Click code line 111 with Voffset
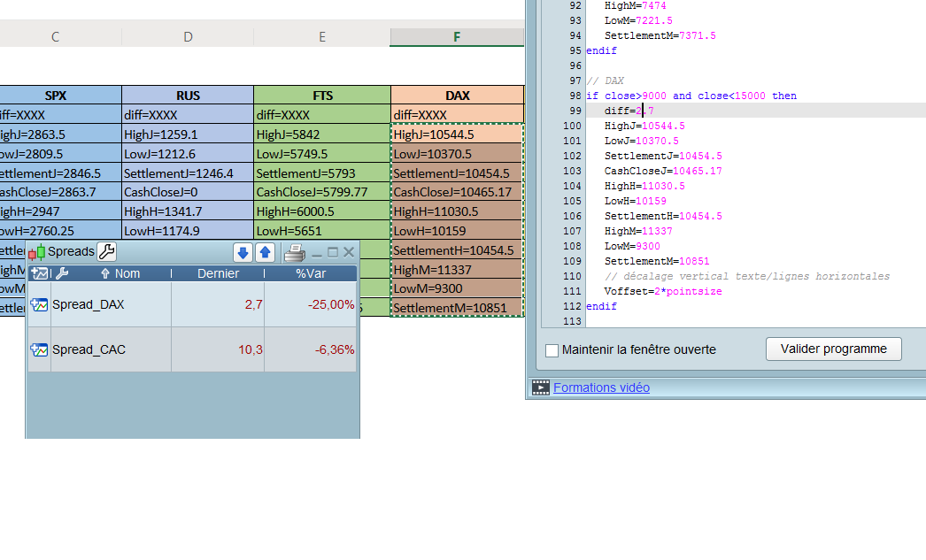 [x=663, y=291]
